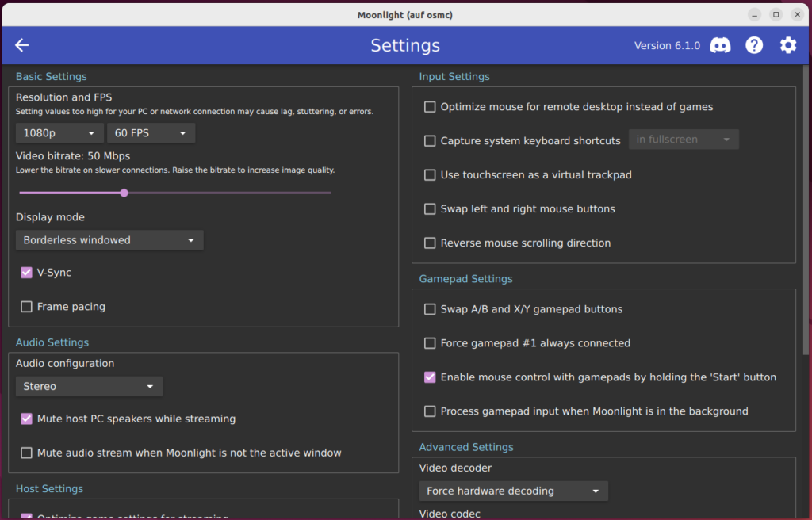Open the 60 FPS dropdown
Viewport: 812px width, 520px height.
click(x=151, y=133)
